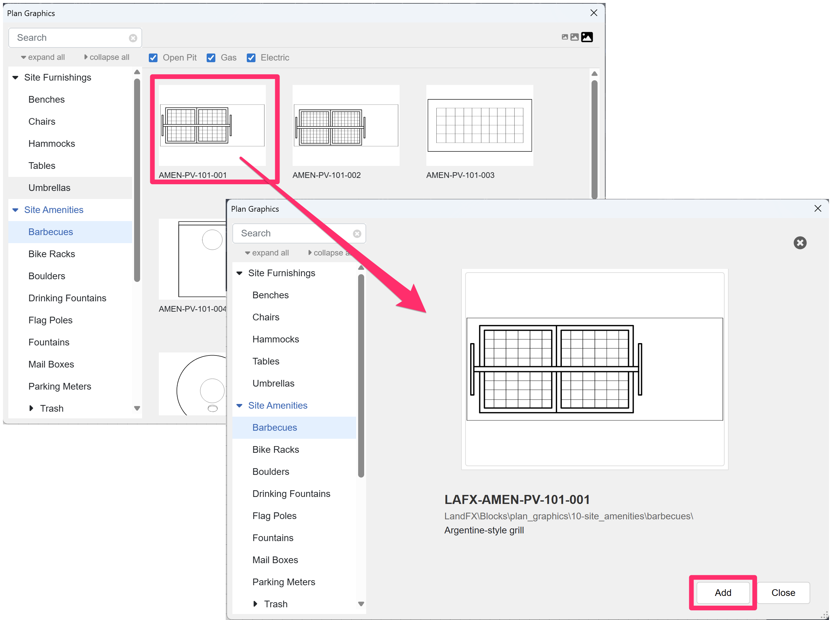Uncheck the Open Pit filter
Image resolution: width=840 pixels, height=620 pixels.
pos(153,58)
